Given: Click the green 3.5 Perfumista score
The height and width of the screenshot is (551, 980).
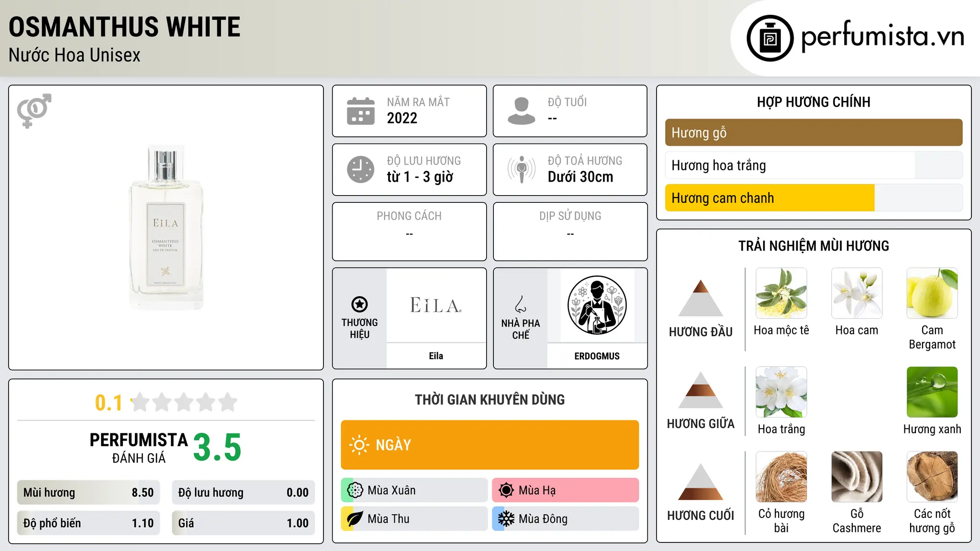Looking at the screenshot, I should (x=217, y=448).
